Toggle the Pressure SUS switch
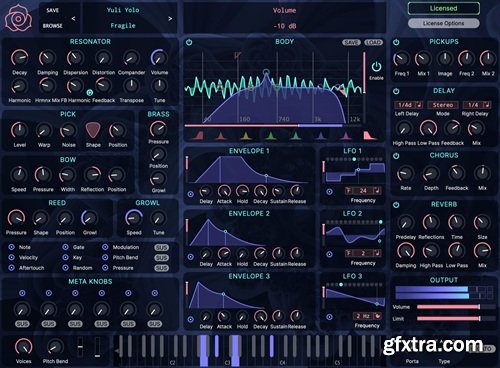500x368 pixels. coord(161,268)
